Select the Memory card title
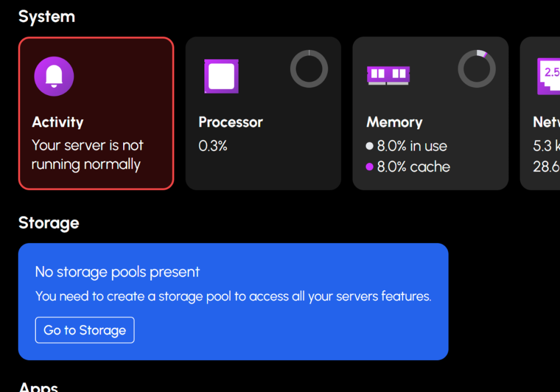This screenshot has height=392, width=560. tap(394, 122)
